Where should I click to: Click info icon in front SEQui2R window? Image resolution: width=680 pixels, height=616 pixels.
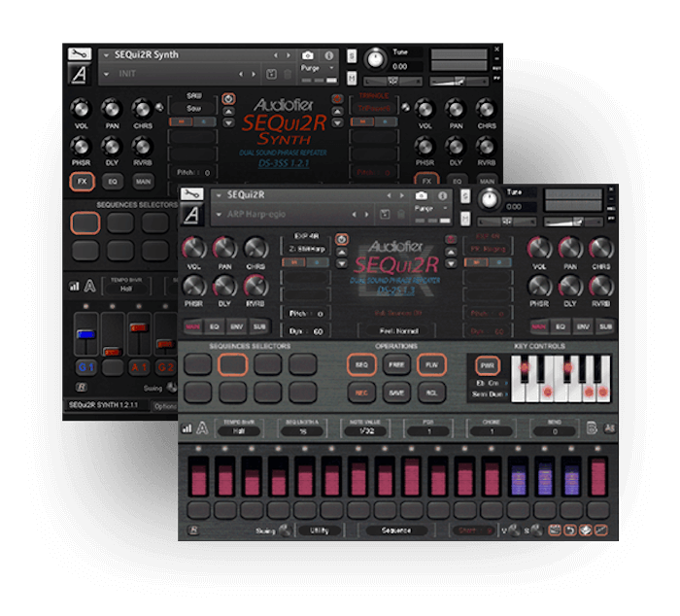[442, 195]
